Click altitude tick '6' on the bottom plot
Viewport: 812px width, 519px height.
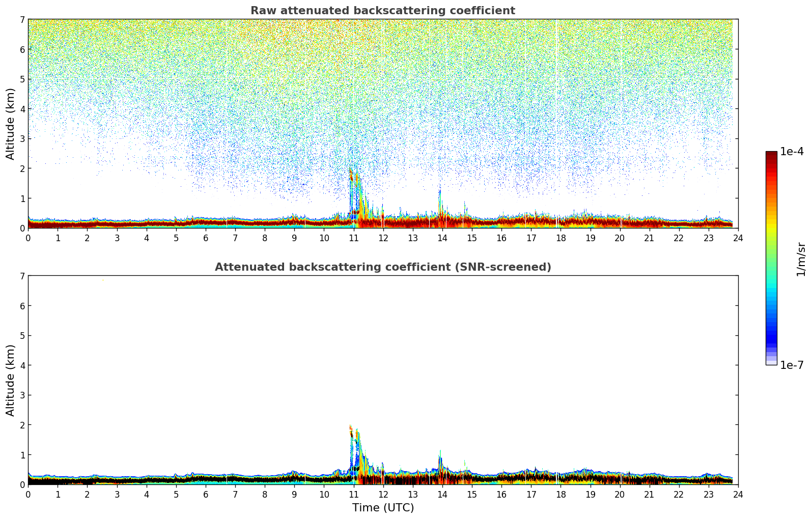click(x=22, y=306)
